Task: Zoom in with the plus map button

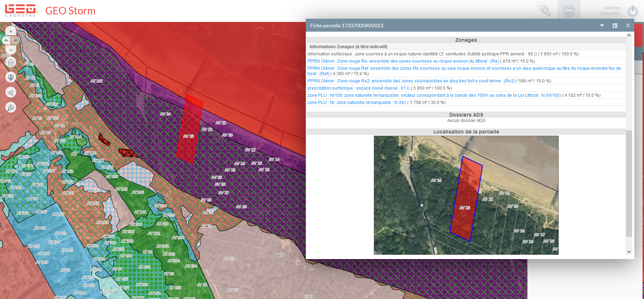Action: (11, 31)
